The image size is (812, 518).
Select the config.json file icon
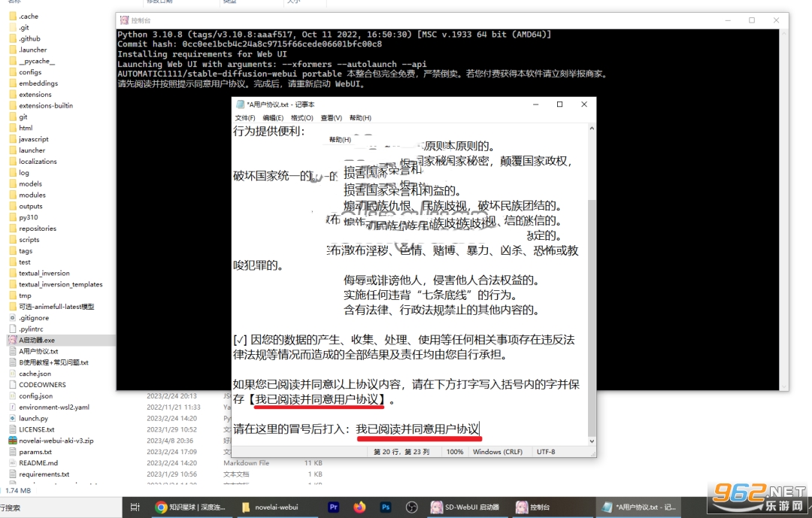point(13,395)
